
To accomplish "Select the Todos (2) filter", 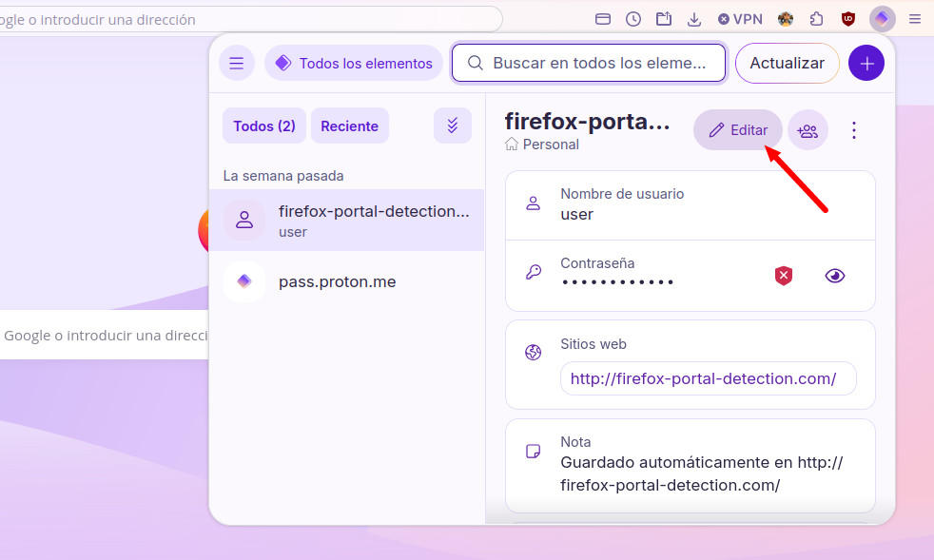I will 264,126.
